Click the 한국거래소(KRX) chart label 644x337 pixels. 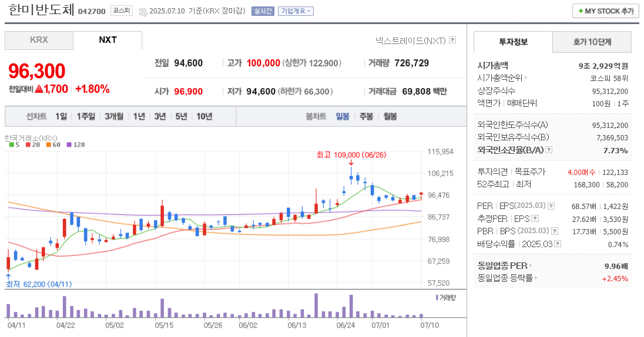pos(31,138)
